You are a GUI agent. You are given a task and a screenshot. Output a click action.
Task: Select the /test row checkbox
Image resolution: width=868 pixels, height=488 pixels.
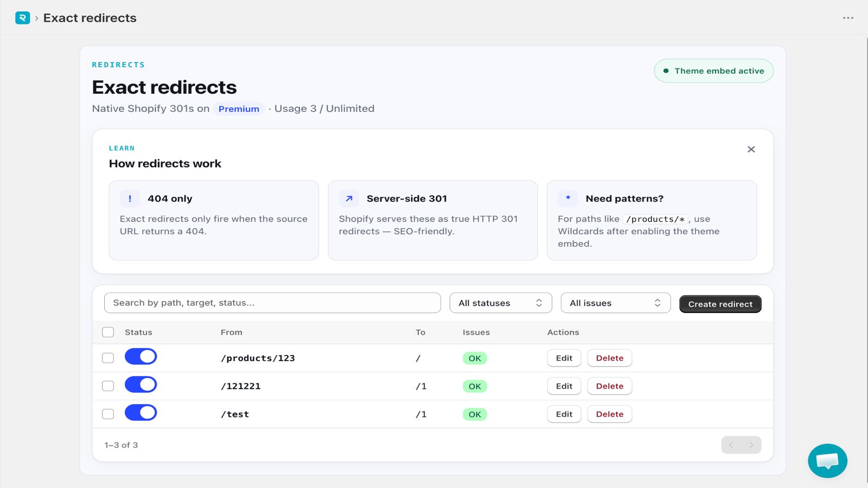click(108, 414)
